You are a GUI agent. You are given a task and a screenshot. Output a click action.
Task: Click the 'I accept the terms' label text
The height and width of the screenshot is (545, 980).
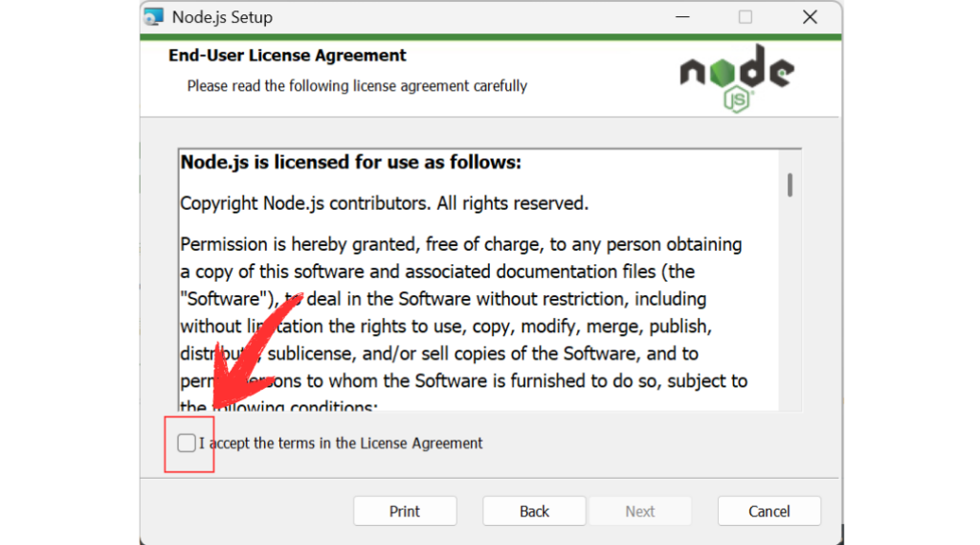tap(345, 443)
